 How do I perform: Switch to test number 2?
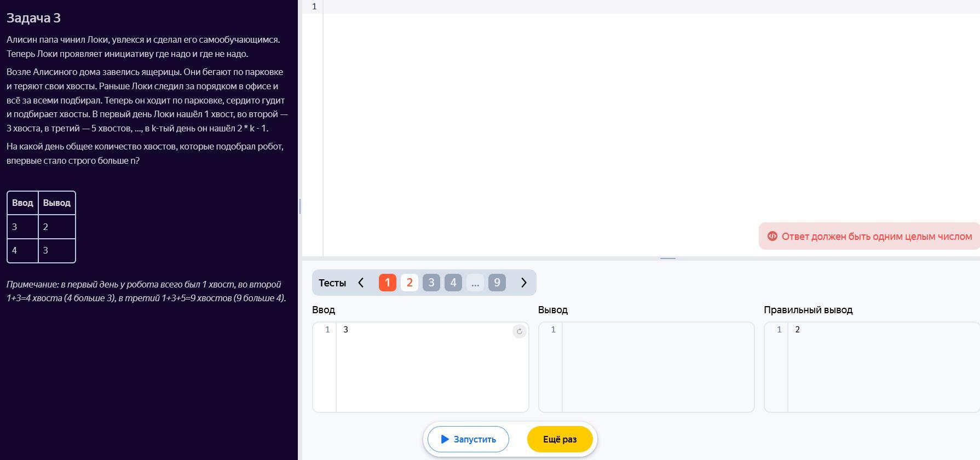pyautogui.click(x=409, y=283)
